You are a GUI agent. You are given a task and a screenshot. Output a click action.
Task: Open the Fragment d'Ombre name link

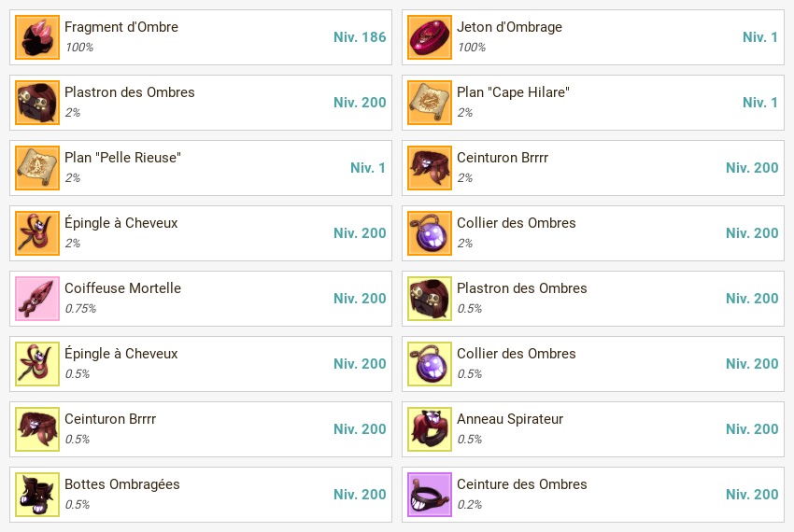pos(121,27)
